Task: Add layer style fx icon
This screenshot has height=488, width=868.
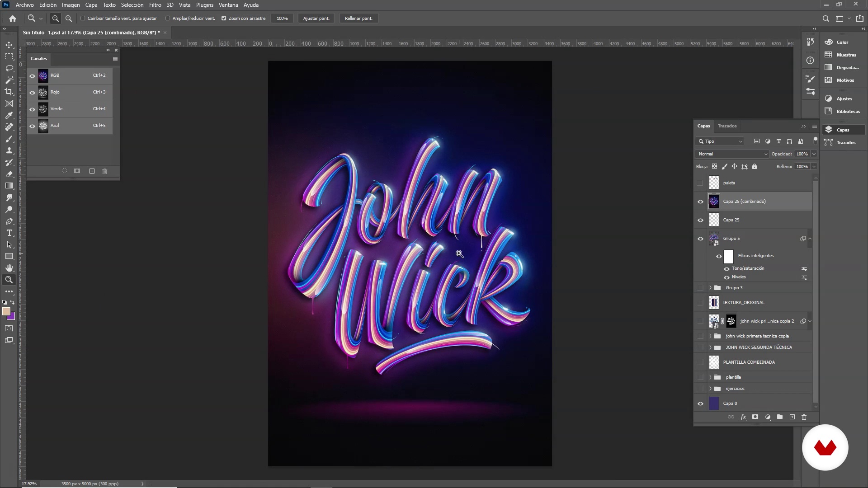Action: tap(743, 417)
